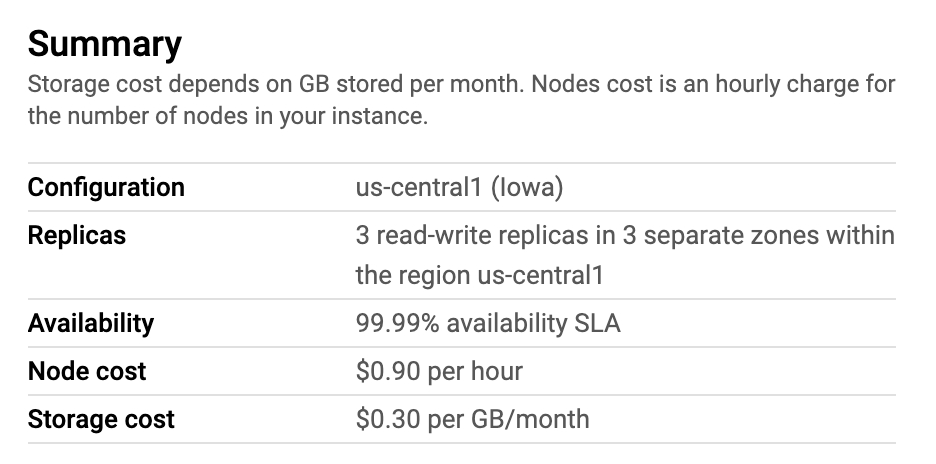Screen dimensions: 936x464
Task: Select the Node cost row label
Action: 87,371
